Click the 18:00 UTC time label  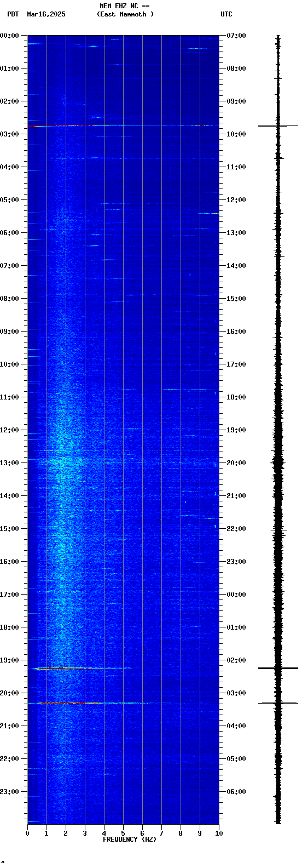pos(236,397)
